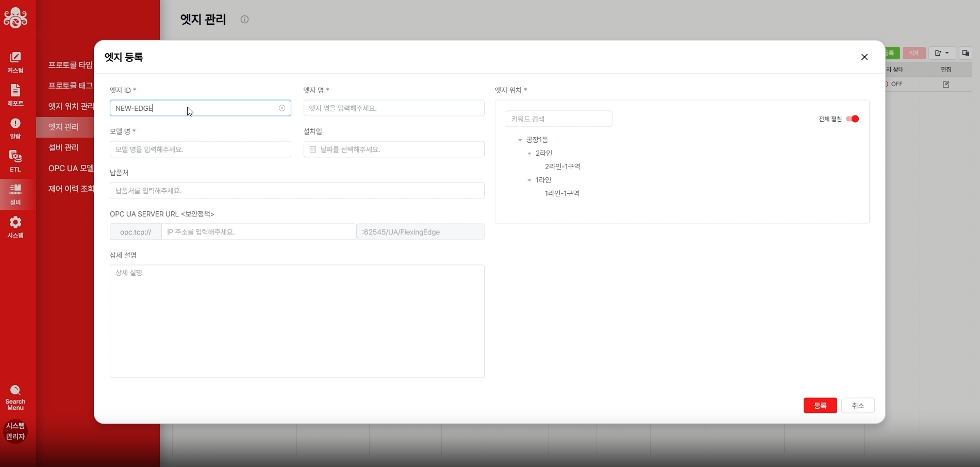Open the export dropdown button in toolbar
This screenshot has height=467, width=980.
click(x=942, y=53)
